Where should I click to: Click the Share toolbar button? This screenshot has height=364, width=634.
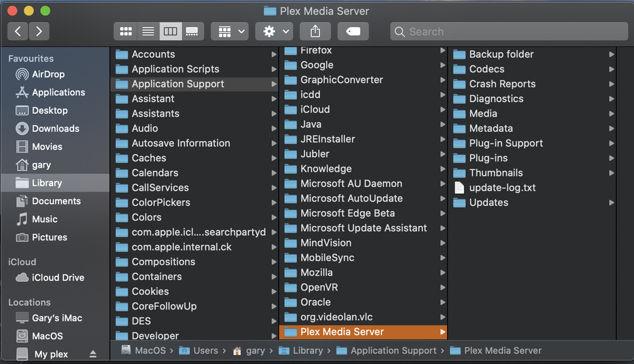315,31
